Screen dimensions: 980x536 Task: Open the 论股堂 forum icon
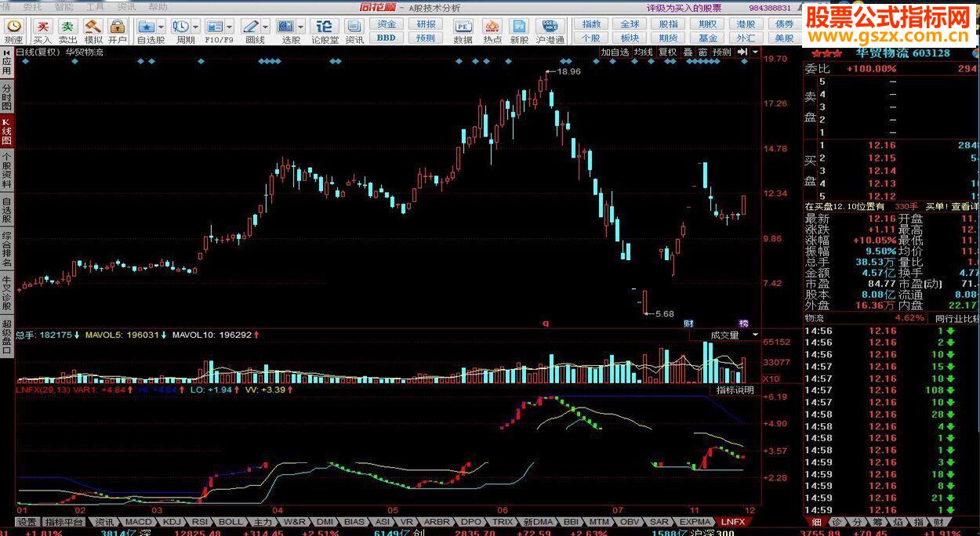coord(325,31)
